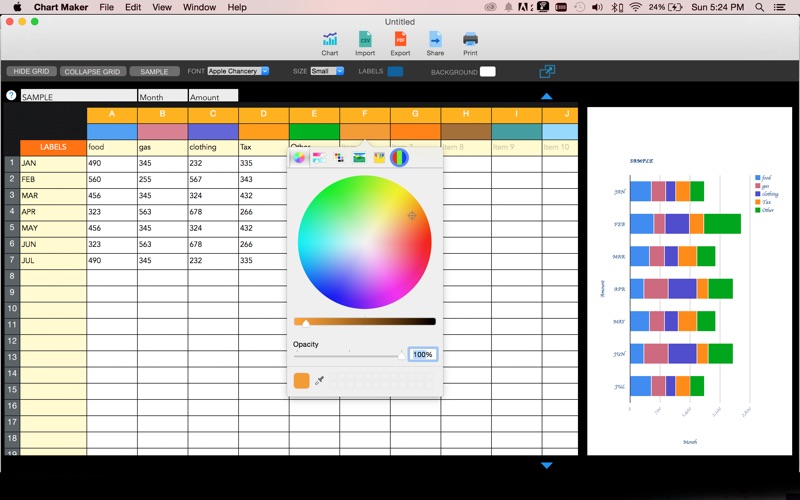
Task: Click the 'food' label cell
Action: [x=112, y=147]
